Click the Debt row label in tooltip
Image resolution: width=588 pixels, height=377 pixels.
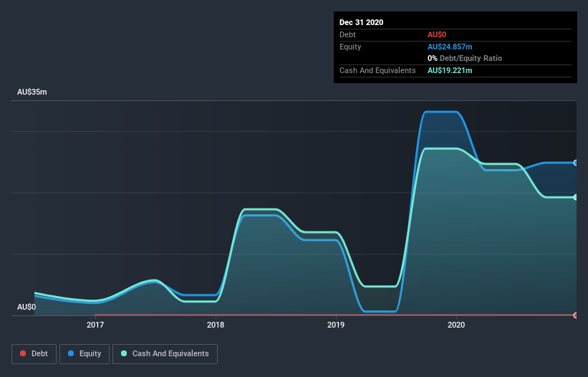(347, 34)
